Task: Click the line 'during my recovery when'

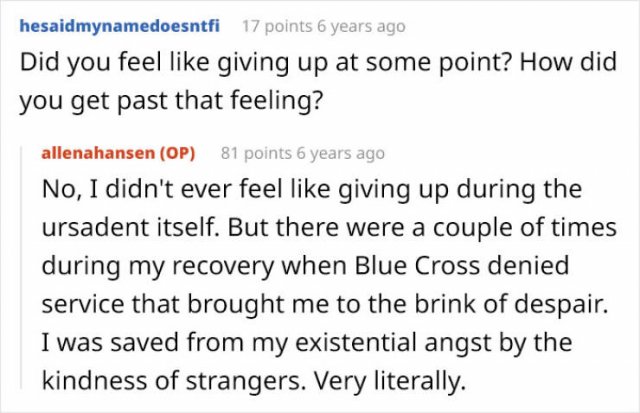Action: point(196,266)
